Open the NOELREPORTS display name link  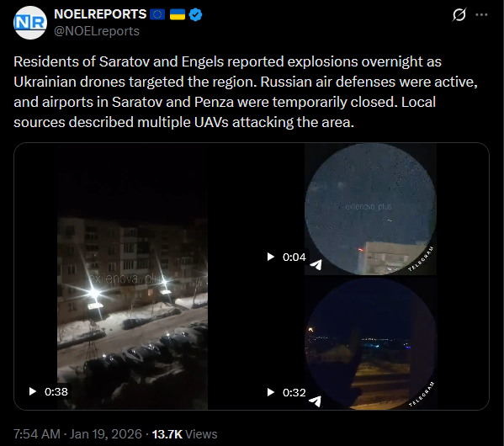point(100,14)
